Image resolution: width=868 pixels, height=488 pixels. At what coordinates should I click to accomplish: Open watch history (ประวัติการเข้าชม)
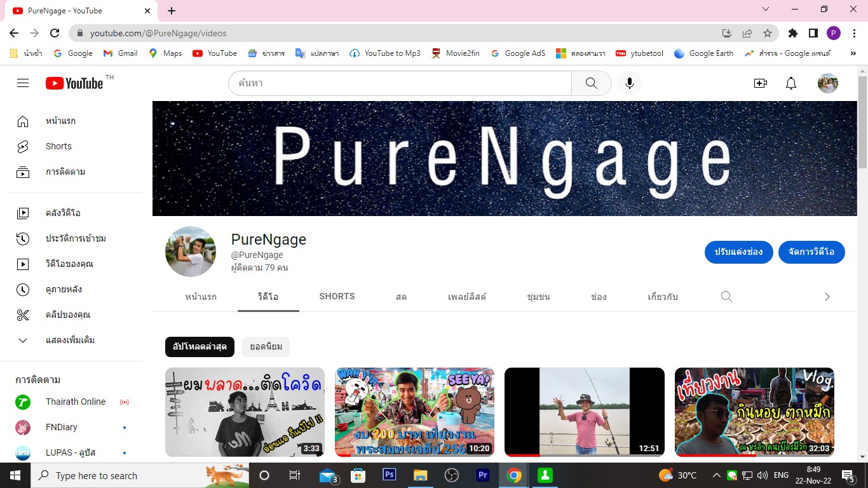[75, 238]
